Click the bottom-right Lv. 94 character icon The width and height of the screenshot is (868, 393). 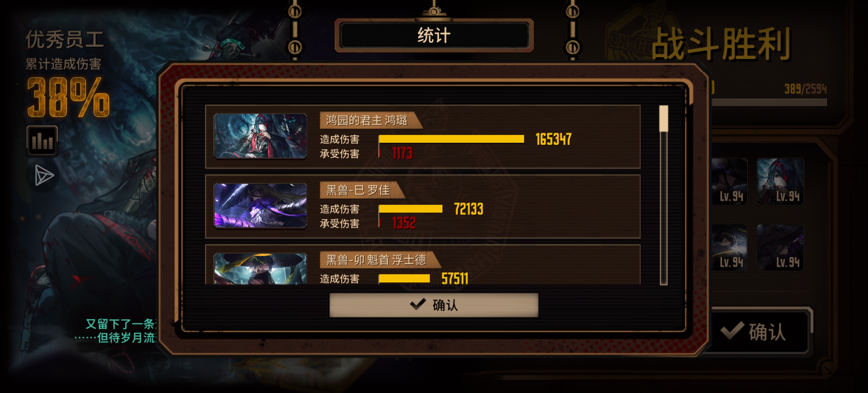(780, 247)
